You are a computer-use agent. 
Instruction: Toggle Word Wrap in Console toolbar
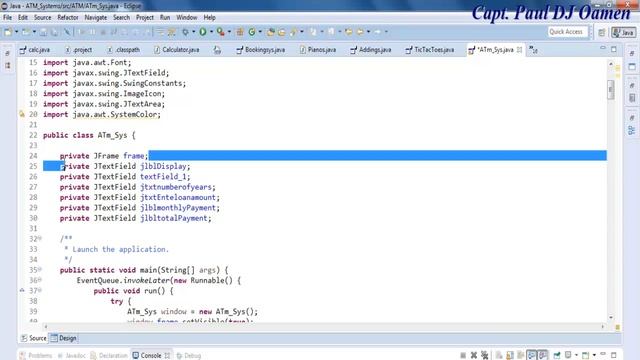coord(520,355)
